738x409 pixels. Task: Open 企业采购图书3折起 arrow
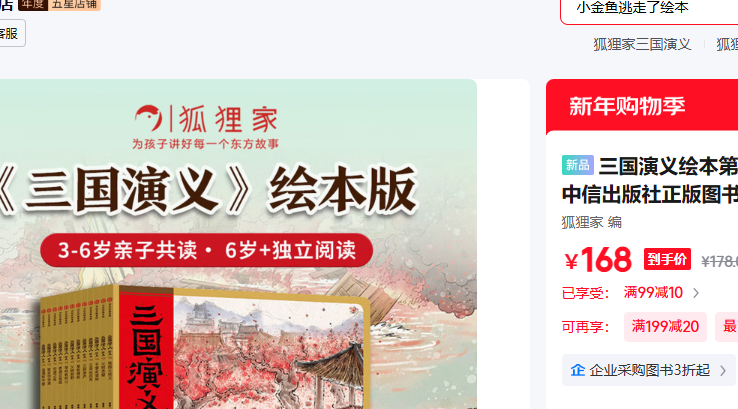(x=723, y=371)
